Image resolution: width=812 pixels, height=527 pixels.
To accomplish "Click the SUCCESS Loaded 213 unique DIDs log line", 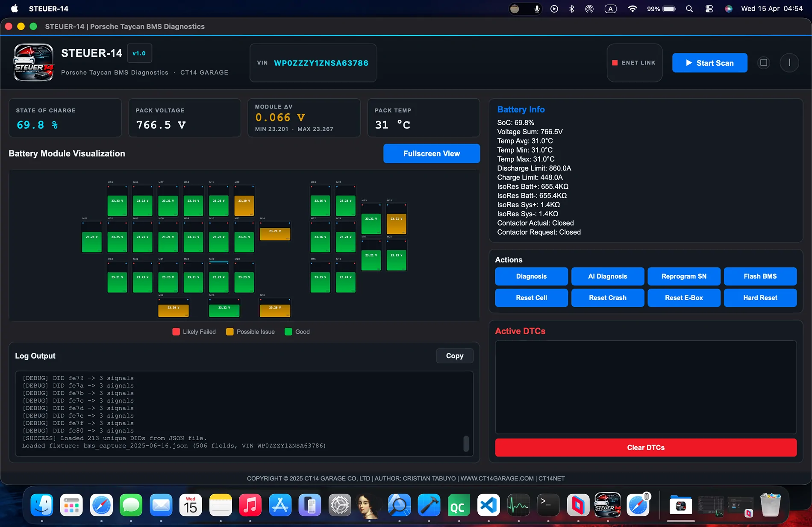I will pyautogui.click(x=115, y=438).
